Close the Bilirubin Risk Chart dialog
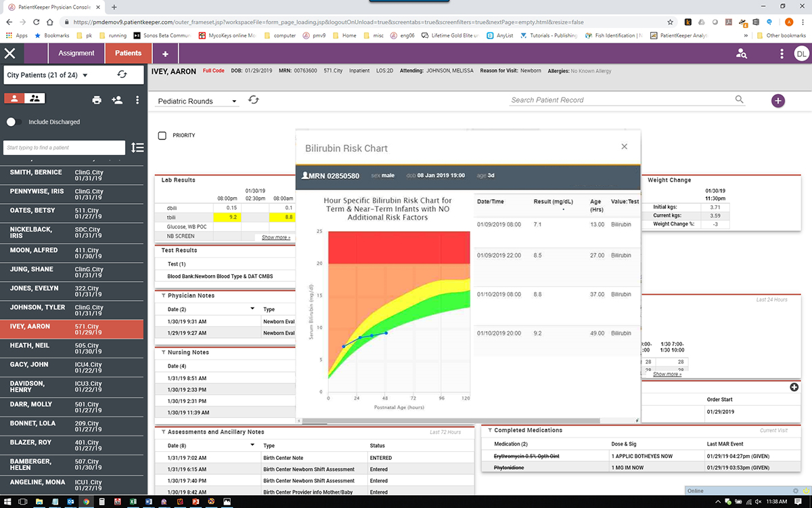Viewport: 812px width, 508px height. point(625,146)
